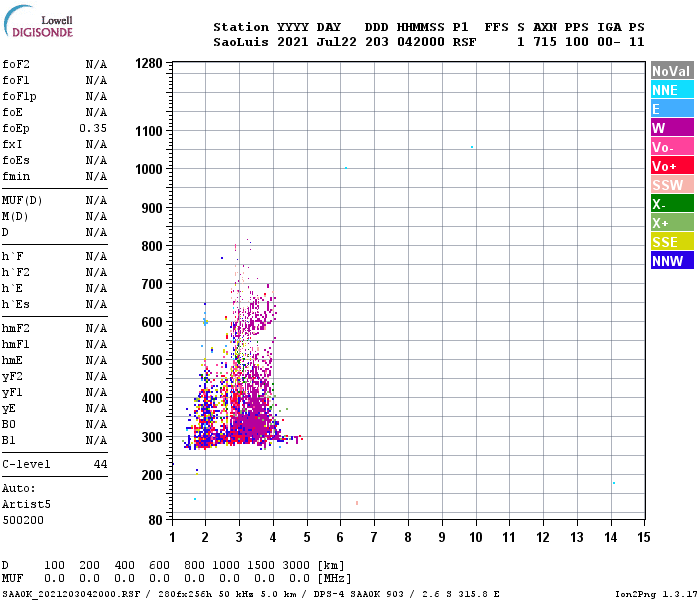Click the hmE parameter label
700x600 pixels.
coord(12,360)
